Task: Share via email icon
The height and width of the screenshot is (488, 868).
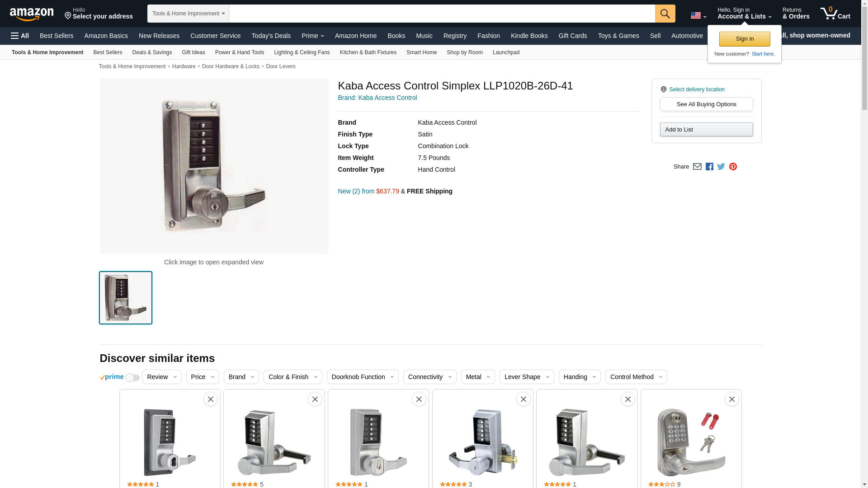Action: point(697,167)
